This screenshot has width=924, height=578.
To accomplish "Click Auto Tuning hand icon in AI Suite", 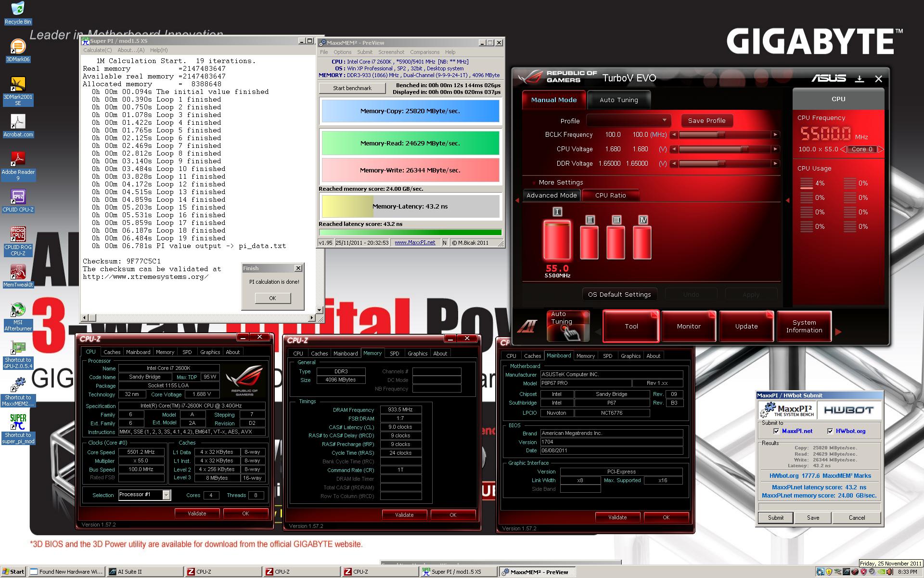I will click(568, 326).
